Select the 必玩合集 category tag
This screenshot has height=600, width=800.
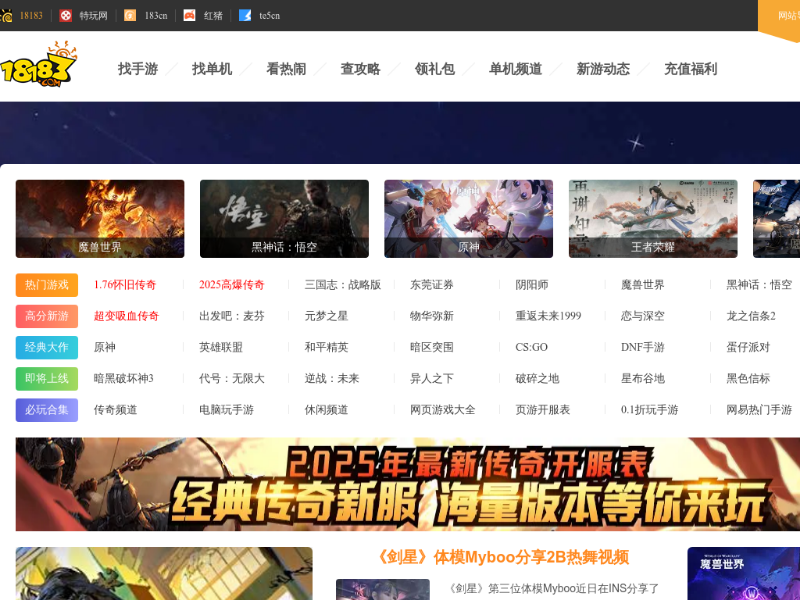[47, 410]
